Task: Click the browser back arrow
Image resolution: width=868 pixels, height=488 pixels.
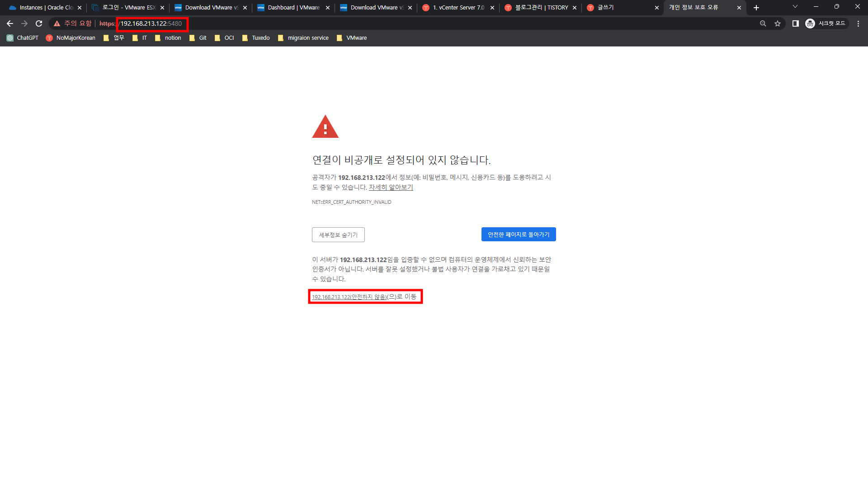Action: pos(10,23)
